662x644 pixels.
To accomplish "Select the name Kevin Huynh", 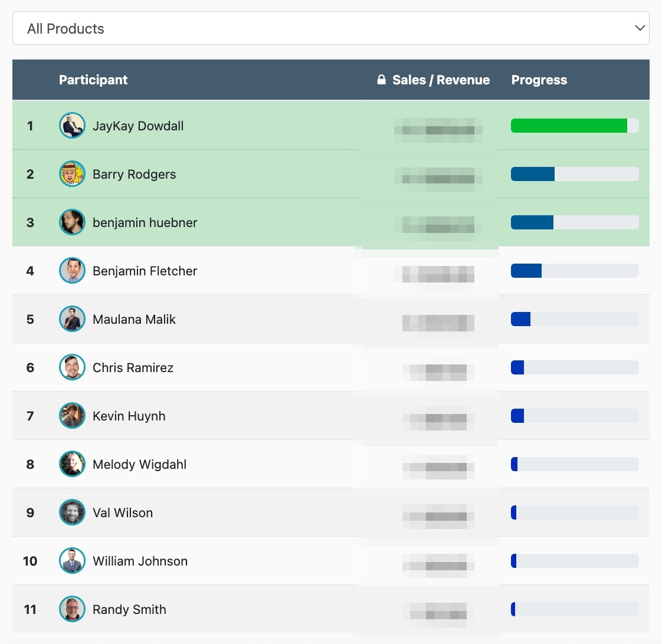I will pyautogui.click(x=129, y=416).
